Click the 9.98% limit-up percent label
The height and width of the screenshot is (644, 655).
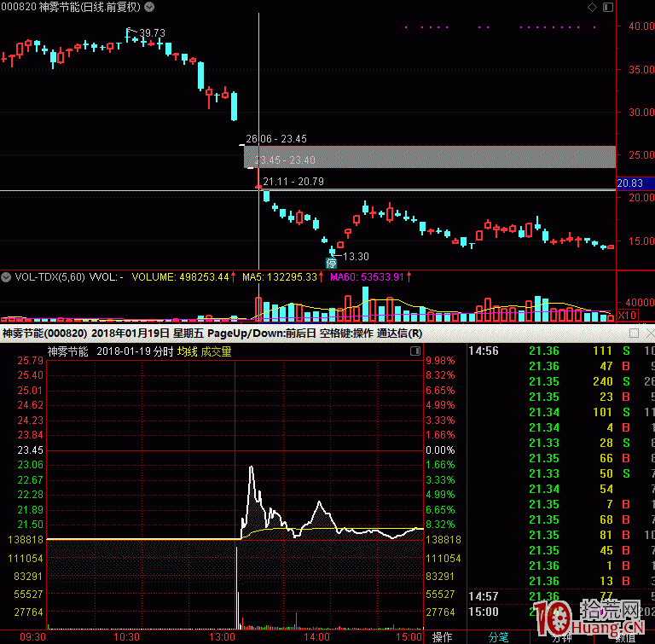pyautogui.click(x=440, y=360)
